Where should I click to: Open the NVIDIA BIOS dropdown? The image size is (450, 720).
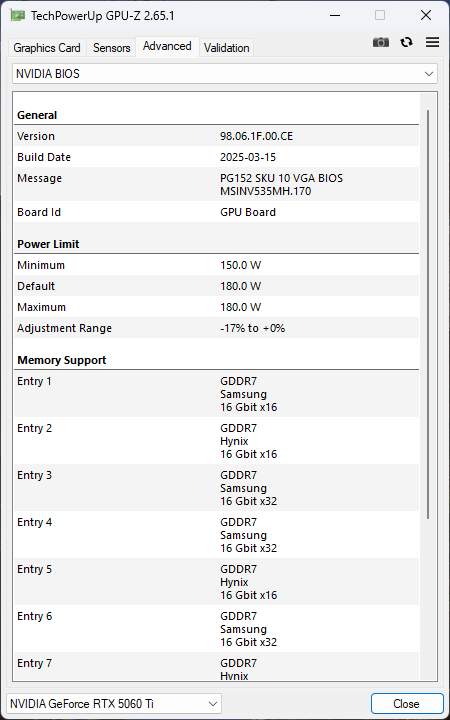pyautogui.click(x=225, y=73)
